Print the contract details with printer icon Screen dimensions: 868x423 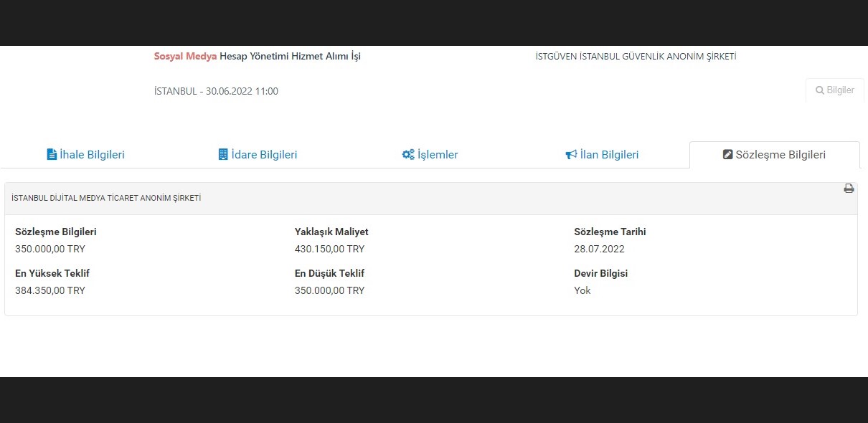[849, 189]
